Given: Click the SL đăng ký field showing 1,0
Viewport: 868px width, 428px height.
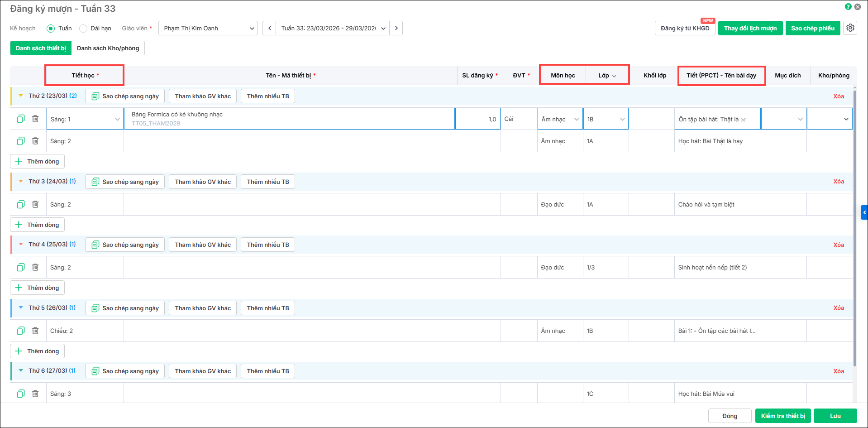Looking at the screenshot, I should tap(478, 119).
